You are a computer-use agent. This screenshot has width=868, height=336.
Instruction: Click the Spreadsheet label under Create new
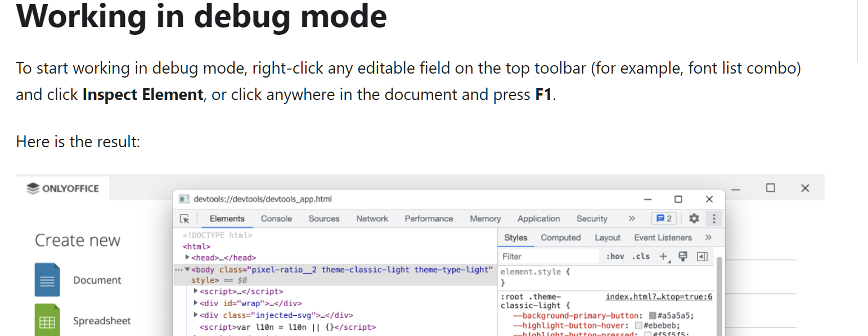coord(102,321)
